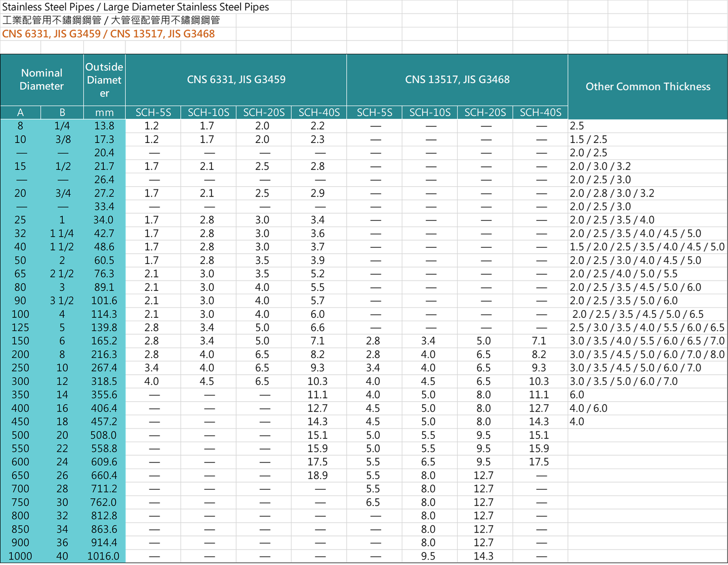Click outside diameter '863.6' cell
This screenshot has width=728, height=565.
pyautogui.click(x=104, y=529)
